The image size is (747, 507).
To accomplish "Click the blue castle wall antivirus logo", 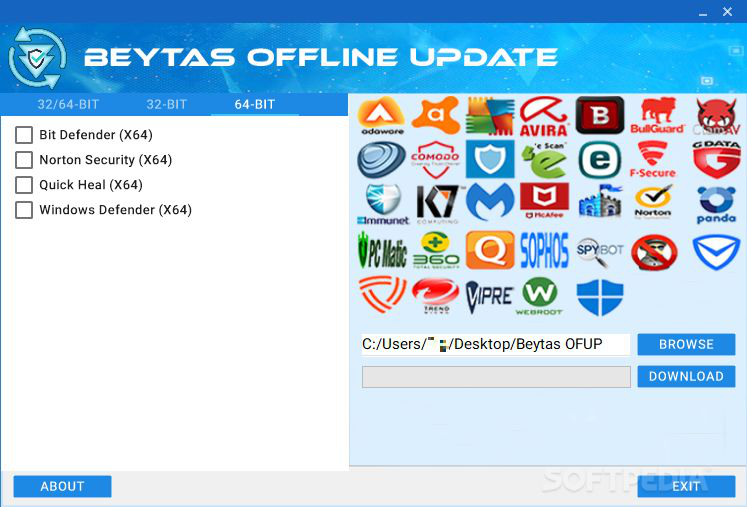I will 600,202.
